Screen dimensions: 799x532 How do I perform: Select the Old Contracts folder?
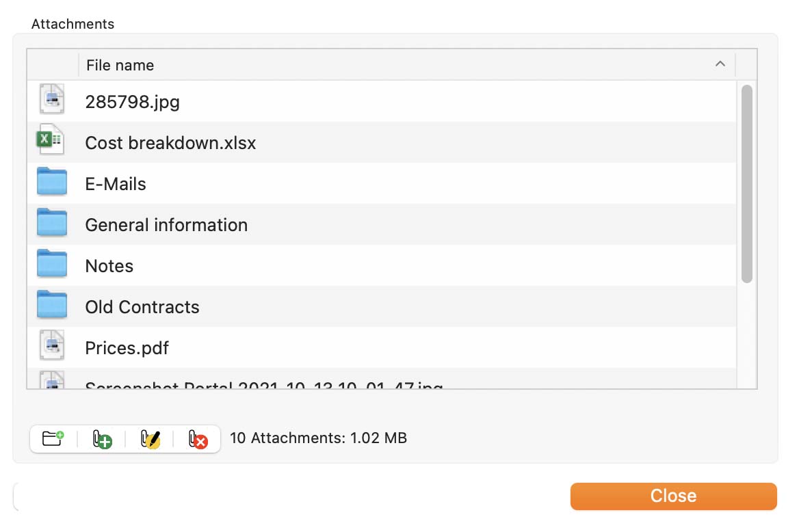(x=382, y=307)
